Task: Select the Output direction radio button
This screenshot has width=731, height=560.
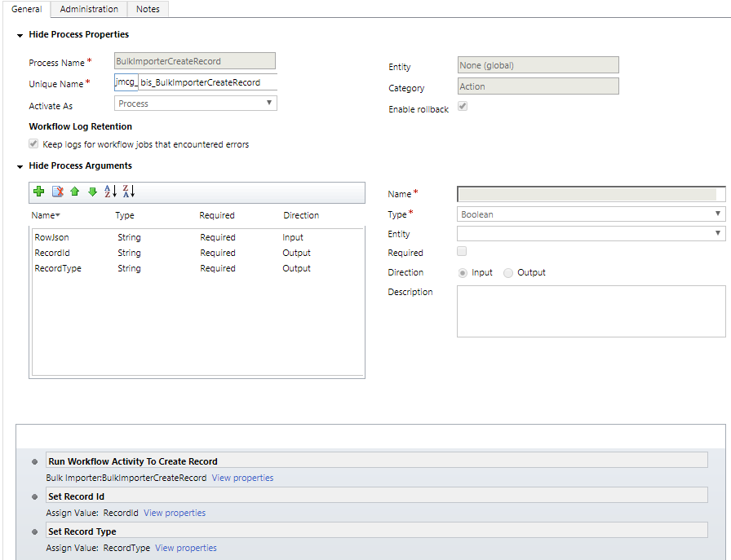Action: click(x=508, y=273)
